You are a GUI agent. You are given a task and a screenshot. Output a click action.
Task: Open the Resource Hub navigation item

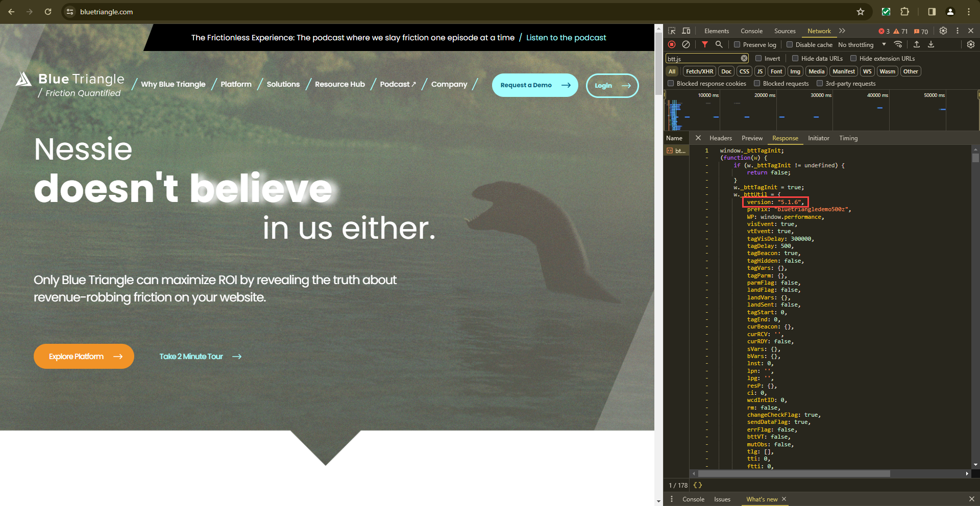pyautogui.click(x=340, y=84)
